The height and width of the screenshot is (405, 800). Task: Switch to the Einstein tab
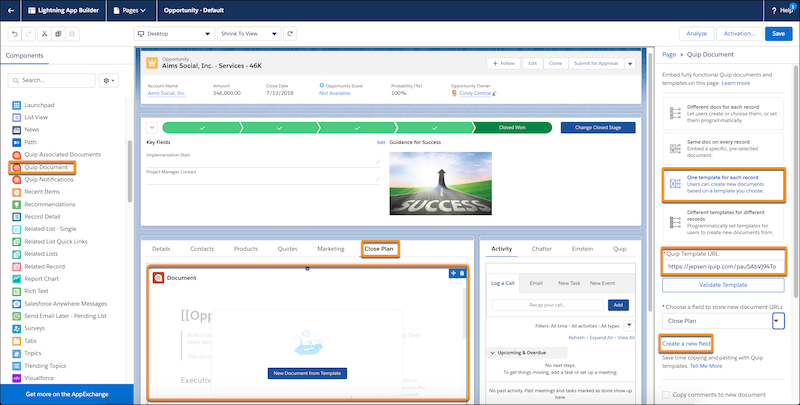(x=582, y=249)
